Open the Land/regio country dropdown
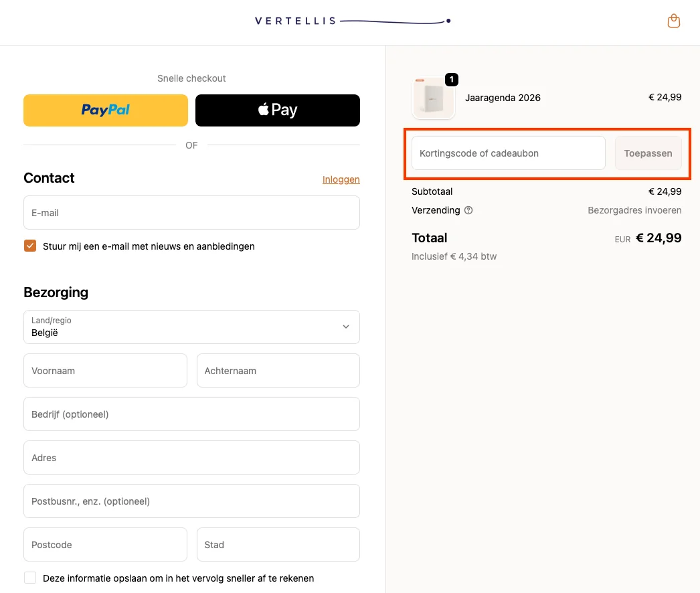 coord(191,327)
